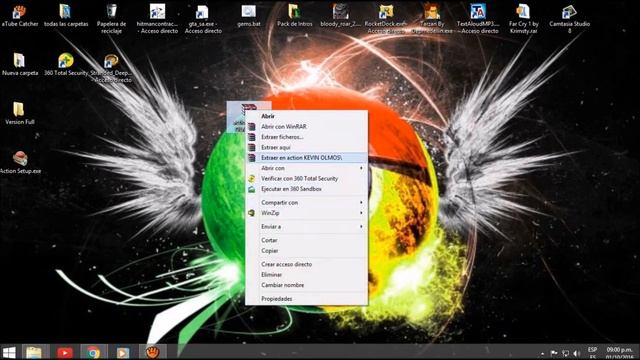Open the YouTube taskbar icon
The image size is (640, 360).
(65, 352)
